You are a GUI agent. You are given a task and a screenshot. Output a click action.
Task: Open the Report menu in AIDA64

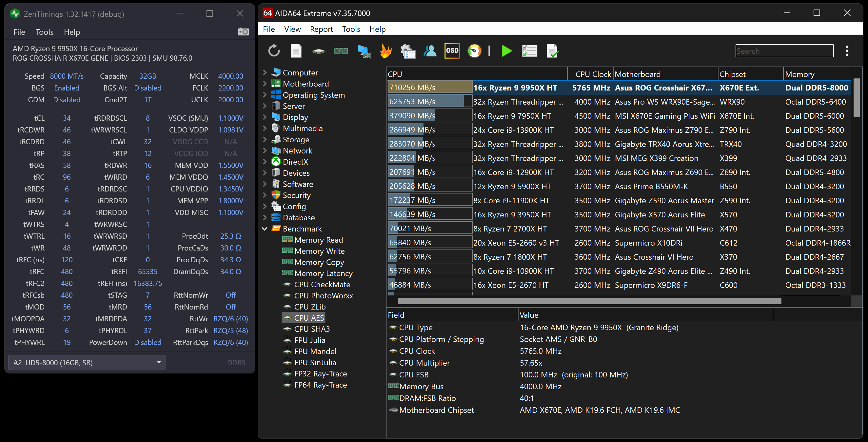tap(321, 29)
